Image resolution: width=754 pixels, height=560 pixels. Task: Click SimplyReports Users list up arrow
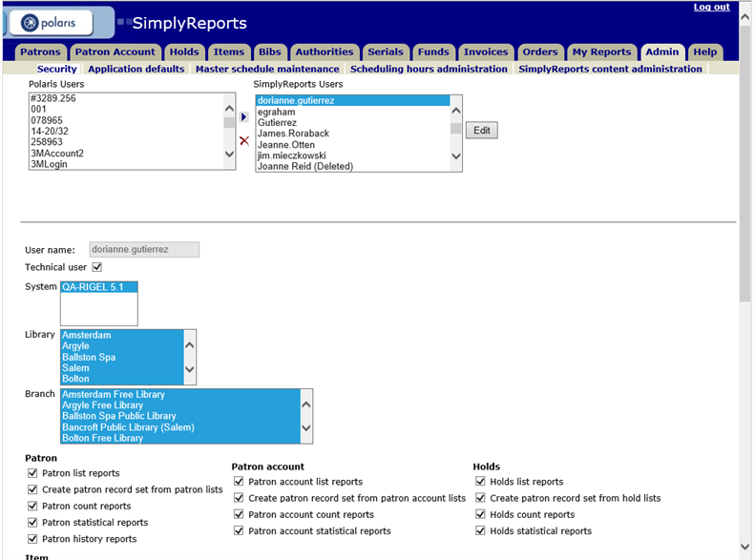[x=456, y=111]
